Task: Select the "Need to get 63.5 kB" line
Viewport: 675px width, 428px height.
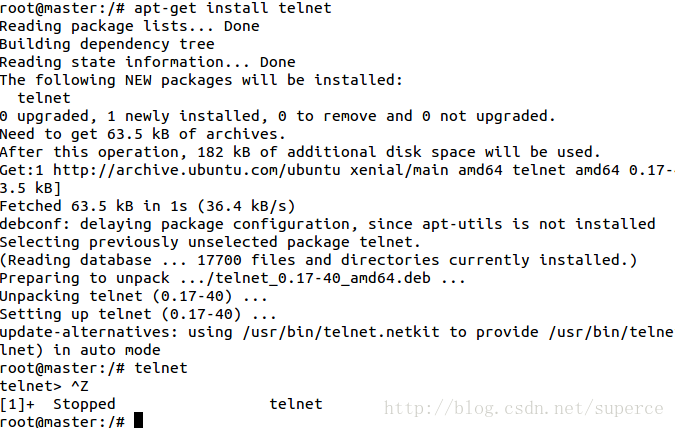Action: tap(142, 134)
